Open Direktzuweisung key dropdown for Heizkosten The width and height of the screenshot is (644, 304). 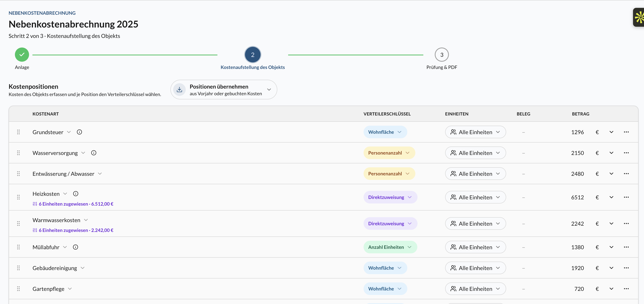[x=390, y=197]
